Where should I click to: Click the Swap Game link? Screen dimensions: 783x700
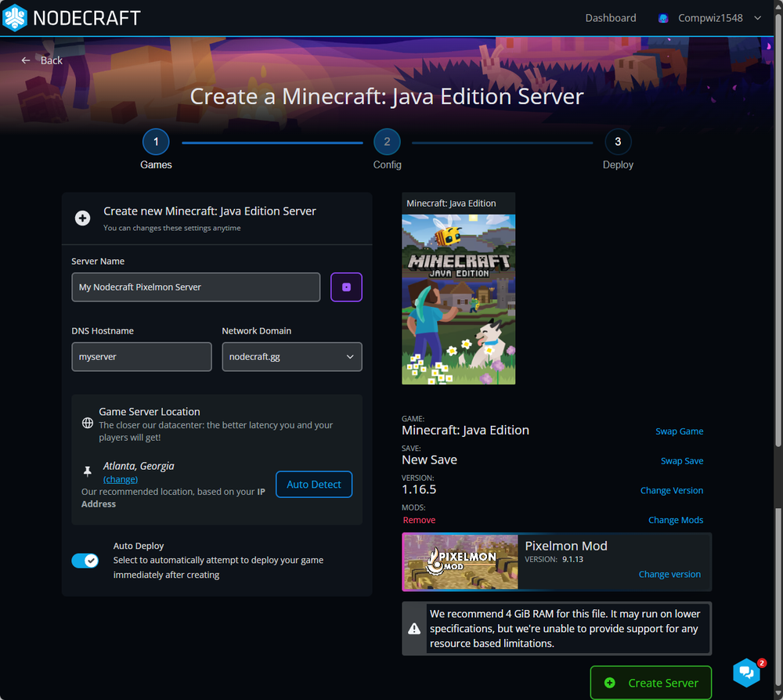(679, 431)
